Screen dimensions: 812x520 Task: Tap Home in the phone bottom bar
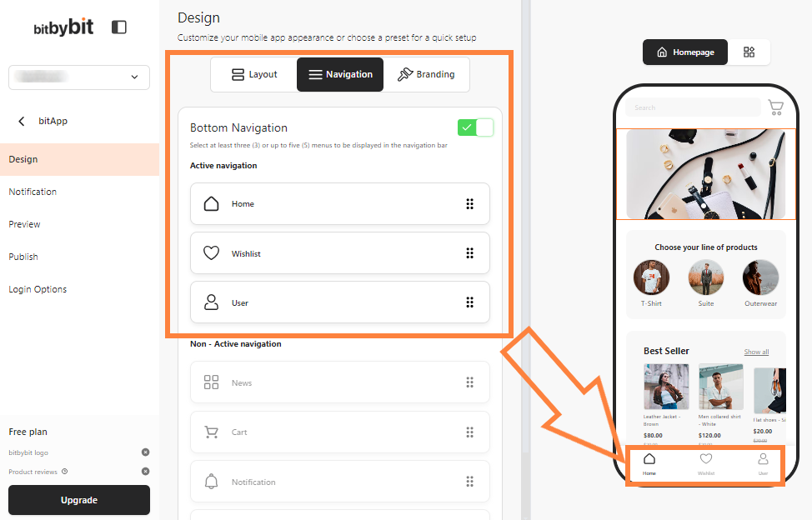(649, 463)
